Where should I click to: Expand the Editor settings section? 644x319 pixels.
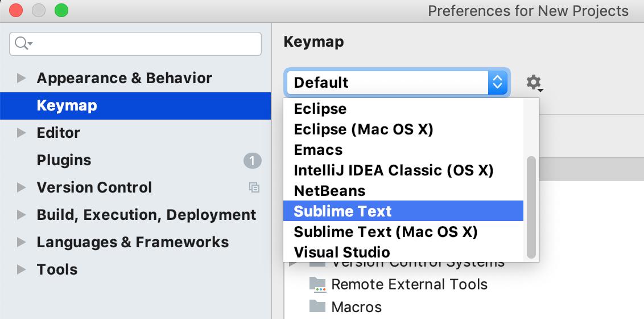(x=21, y=133)
